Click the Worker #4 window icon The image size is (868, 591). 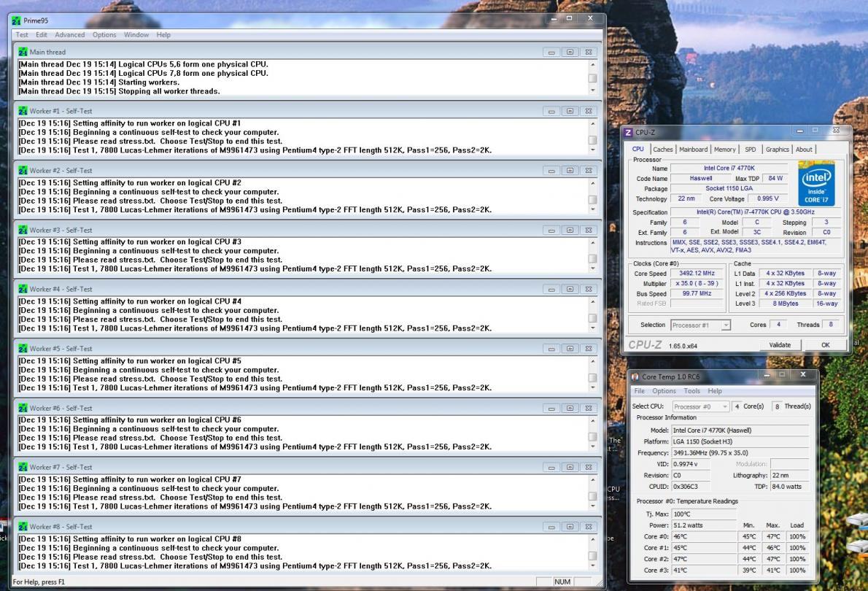pyautogui.click(x=23, y=289)
